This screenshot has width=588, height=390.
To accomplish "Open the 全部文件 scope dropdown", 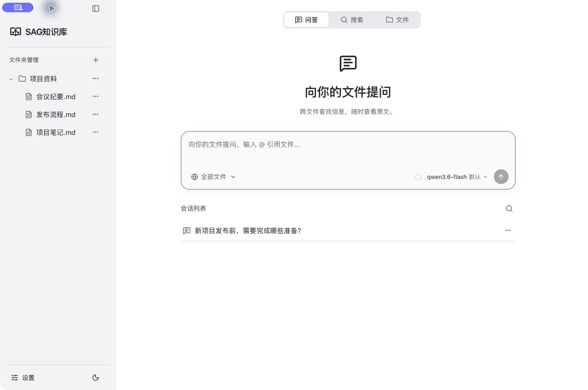I will (214, 177).
